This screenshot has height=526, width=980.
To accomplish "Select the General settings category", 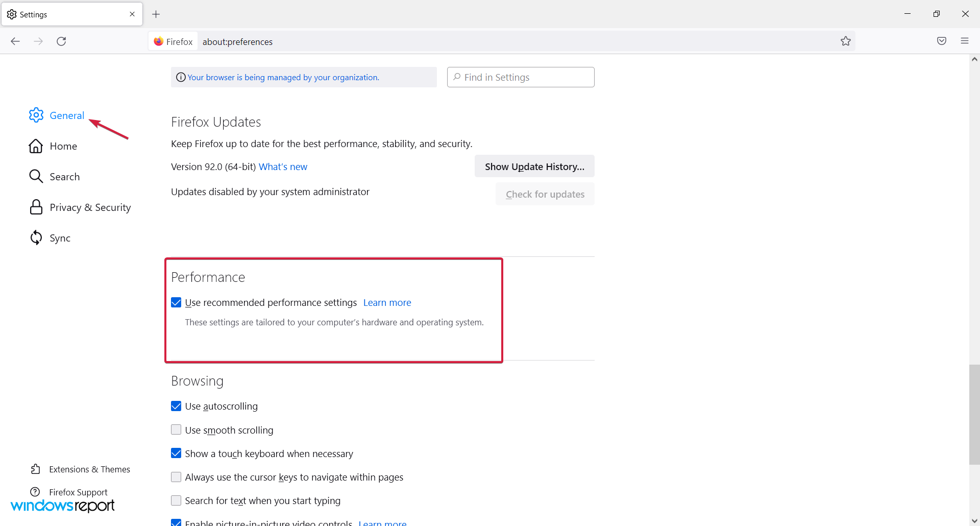I will click(67, 116).
